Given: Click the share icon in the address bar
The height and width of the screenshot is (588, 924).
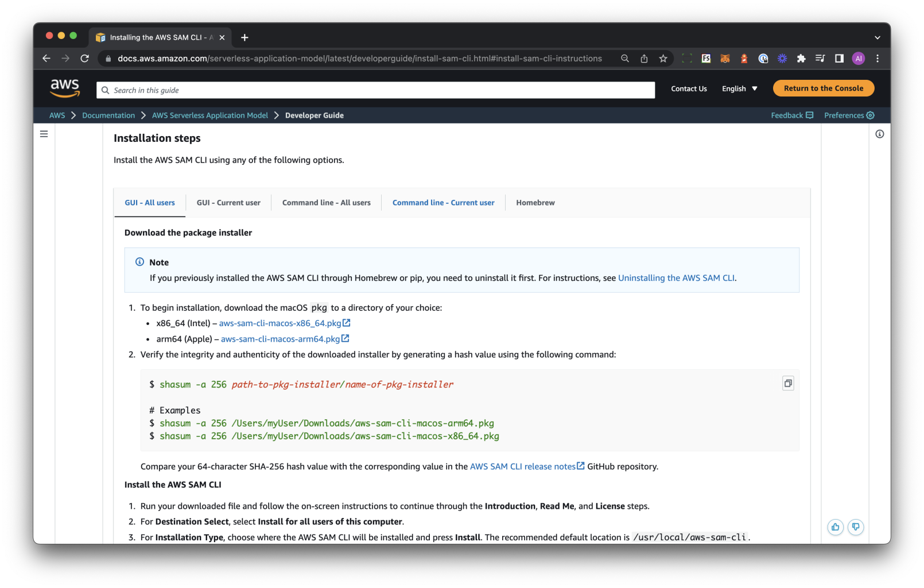Looking at the screenshot, I should pyautogui.click(x=644, y=58).
